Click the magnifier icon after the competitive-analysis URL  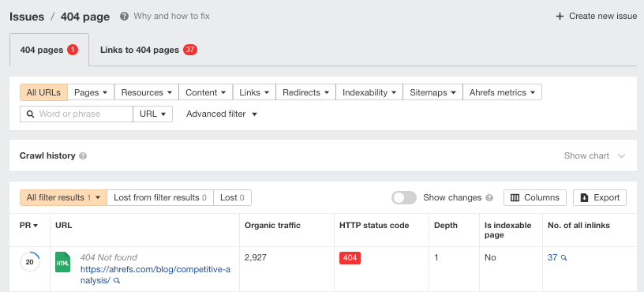pyautogui.click(x=117, y=281)
